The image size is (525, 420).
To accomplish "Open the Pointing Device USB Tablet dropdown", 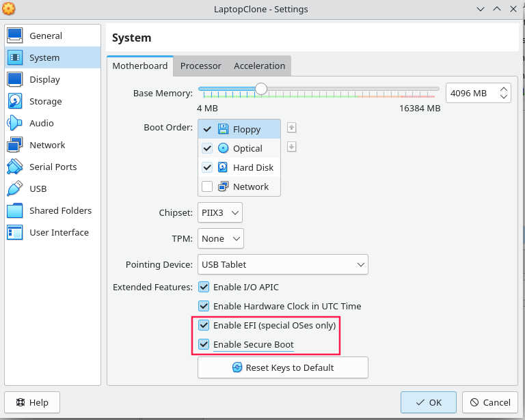I will pos(282,264).
